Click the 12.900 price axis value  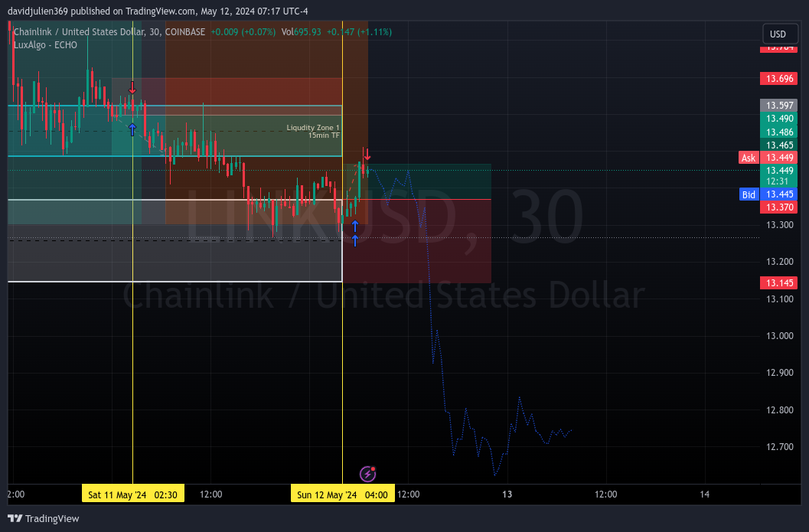pyautogui.click(x=780, y=373)
